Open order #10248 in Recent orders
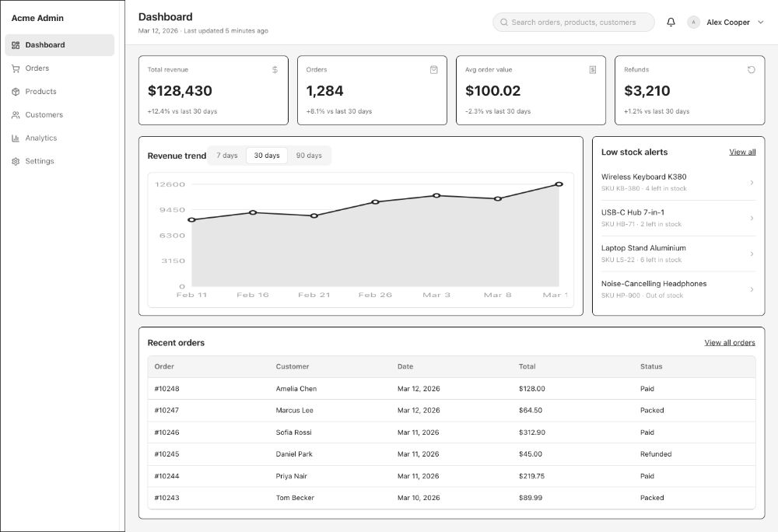The image size is (778, 532). point(451,389)
